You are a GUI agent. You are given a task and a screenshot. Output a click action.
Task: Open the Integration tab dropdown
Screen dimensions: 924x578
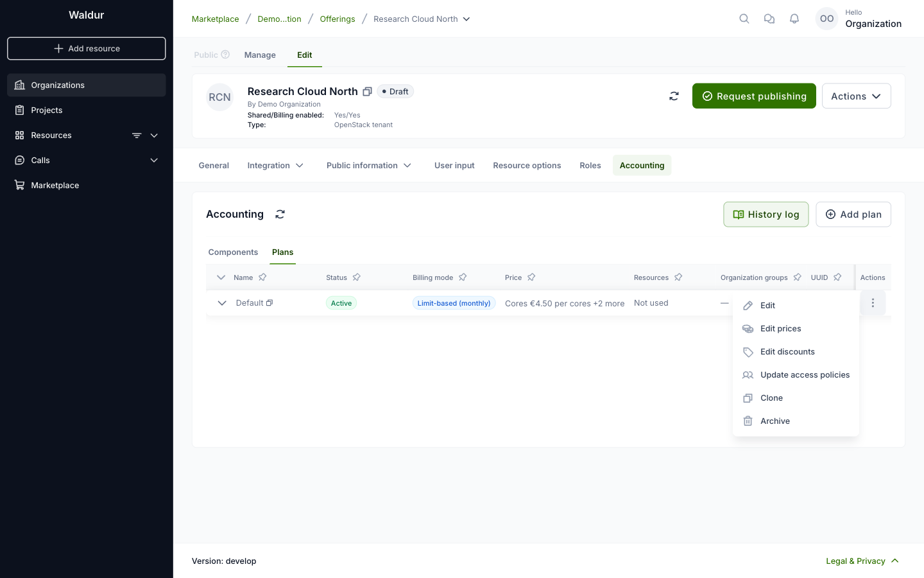[275, 165]
